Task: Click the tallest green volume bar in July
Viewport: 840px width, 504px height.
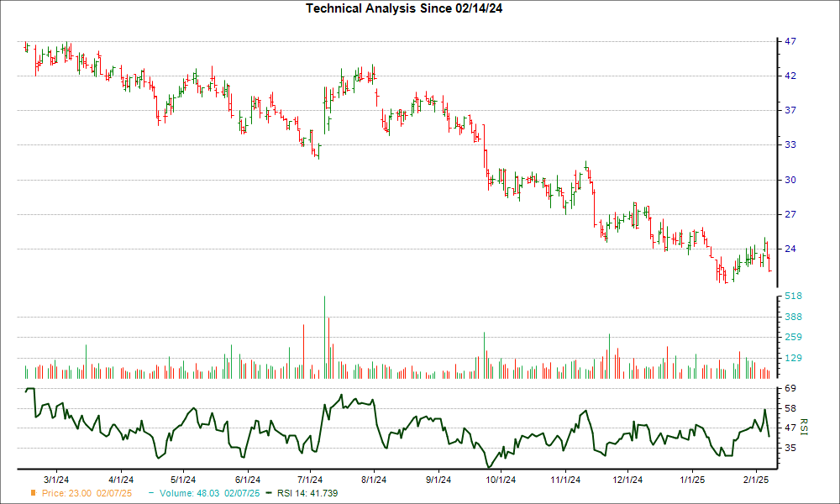Action: 324,338
